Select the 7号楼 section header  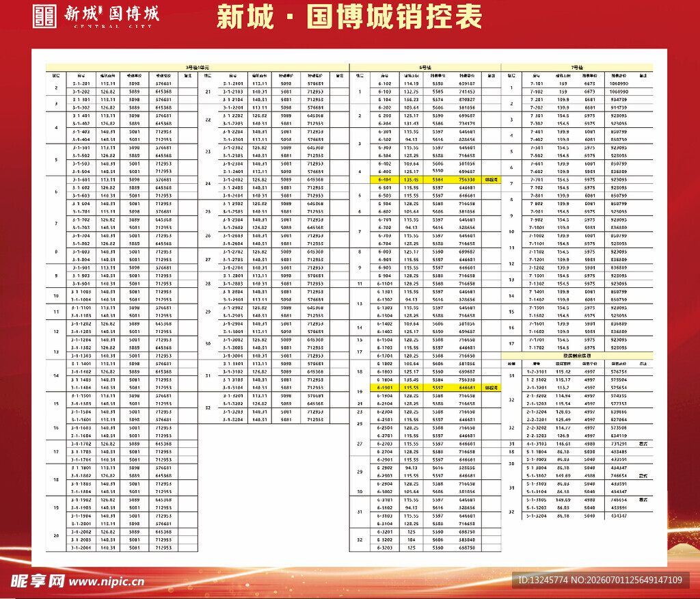[x=577, y=68]
